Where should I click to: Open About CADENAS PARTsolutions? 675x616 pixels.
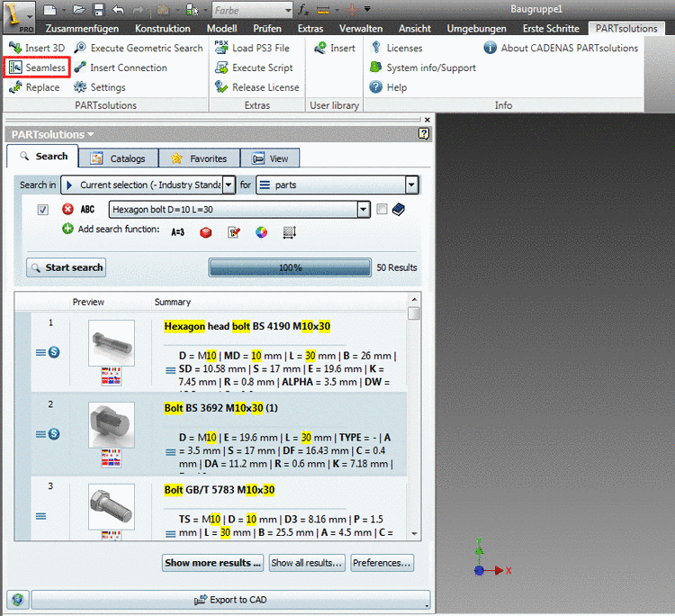(x=561, y=48)
